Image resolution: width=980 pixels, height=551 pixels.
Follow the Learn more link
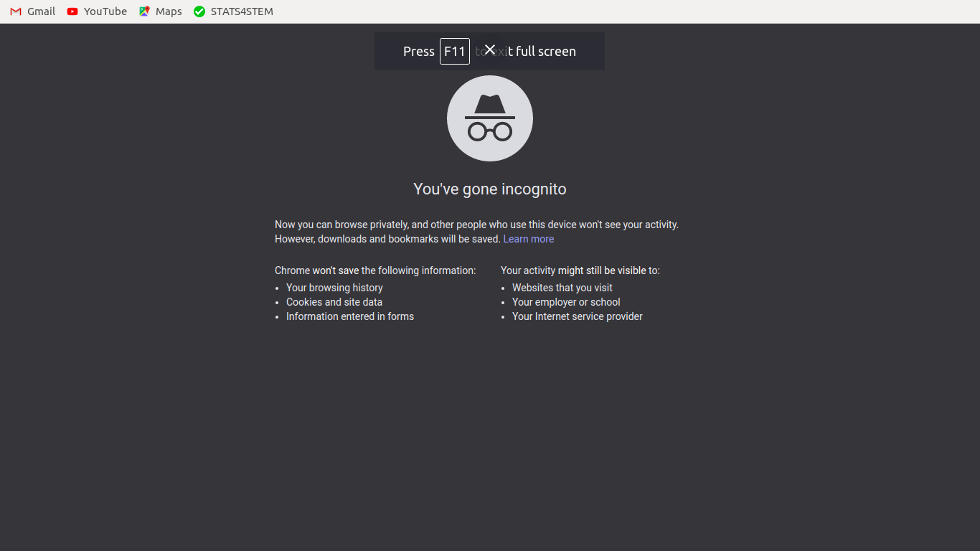coord(529,239)
